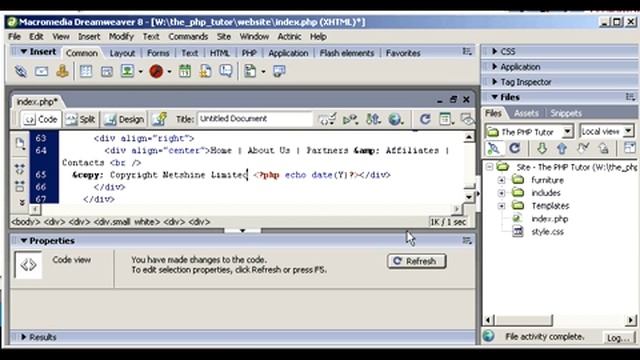The width and height of the screenshot is (640, 360).
Task: Click the Files panel horizontal scrollbar thumb
Action: coord(523,320)
